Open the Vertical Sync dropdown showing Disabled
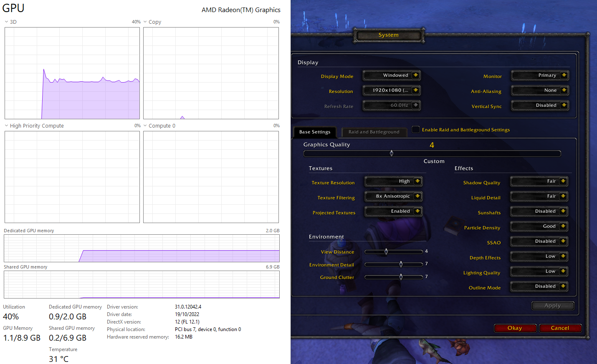The width and height of the screenshot is (597, 364). tap(540, 105)
